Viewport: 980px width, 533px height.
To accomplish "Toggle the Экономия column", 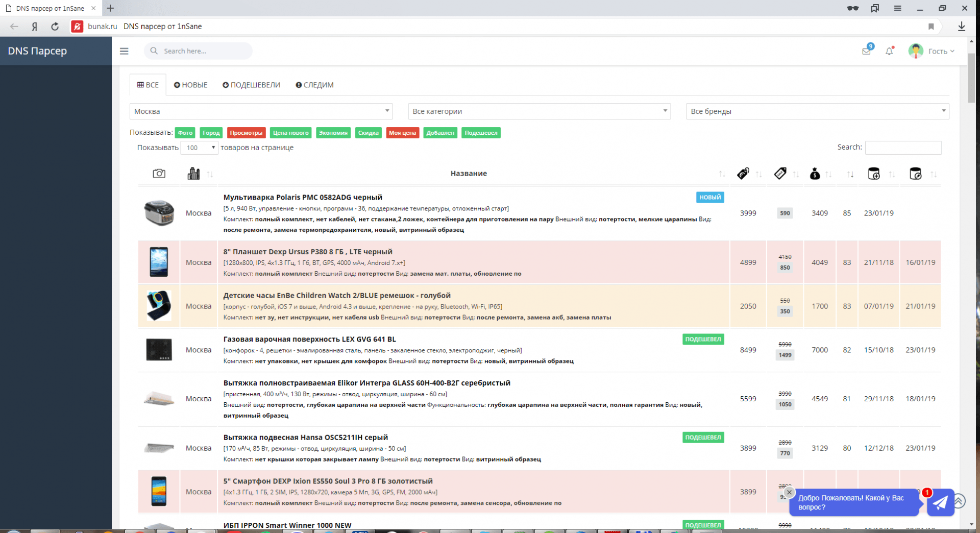I will pyautogui.click(x=333, y=133).
